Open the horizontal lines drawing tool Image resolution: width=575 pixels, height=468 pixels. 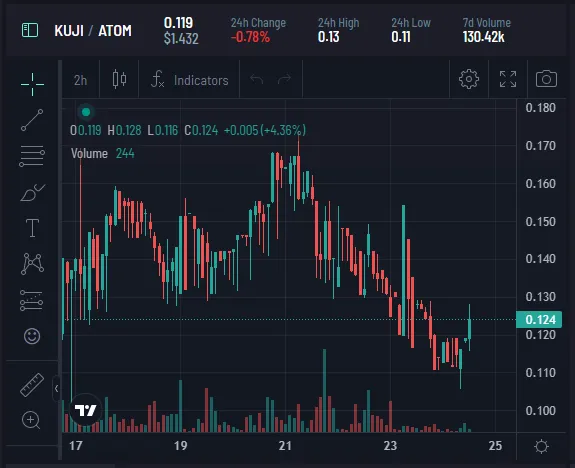click(x=32, y=156)
